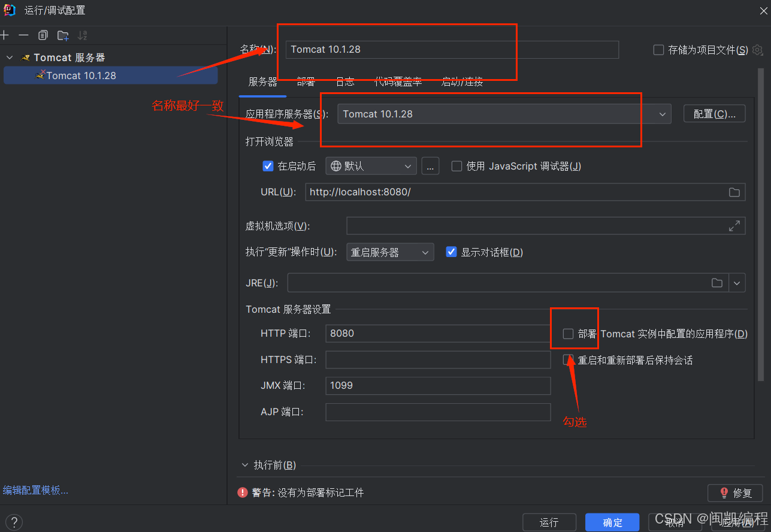This screenshot has width=771, height=532.
Task: Check deploy applications configured in Tomcat instance
Action: pos(568,334)
